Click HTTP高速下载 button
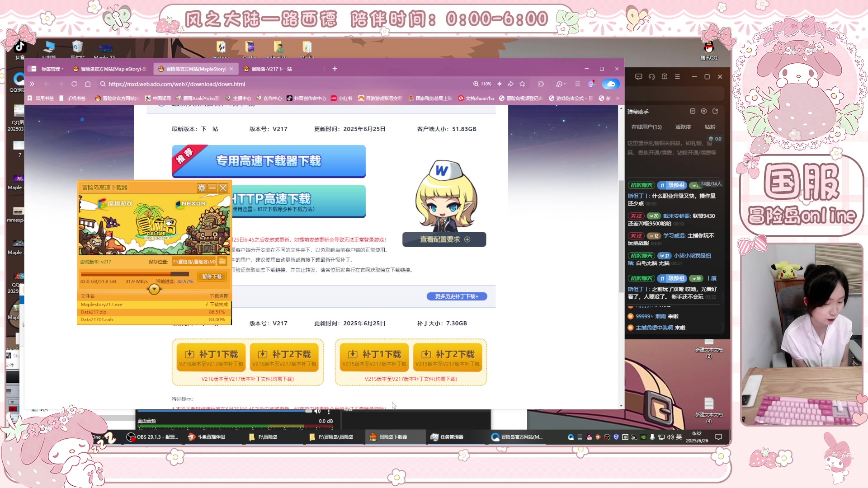Screen dimensions: 868x488 [x=298, y=202]
